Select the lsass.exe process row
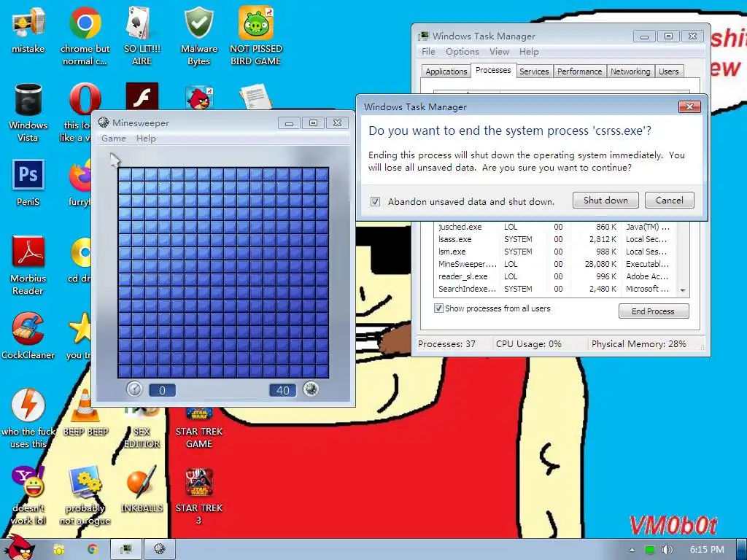Viewport: 747px width, 560px height. click(555, 239)
